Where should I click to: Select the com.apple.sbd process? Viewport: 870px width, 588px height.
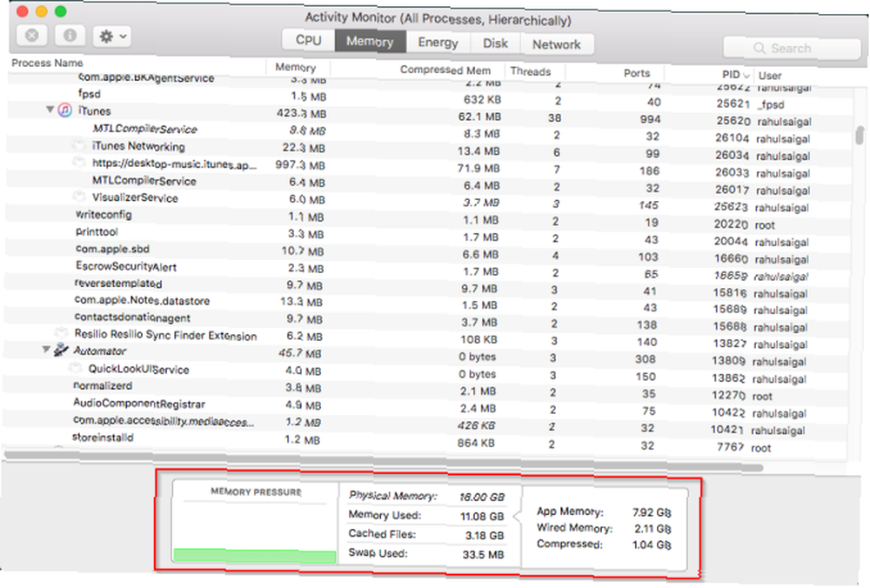click(426, 252)
